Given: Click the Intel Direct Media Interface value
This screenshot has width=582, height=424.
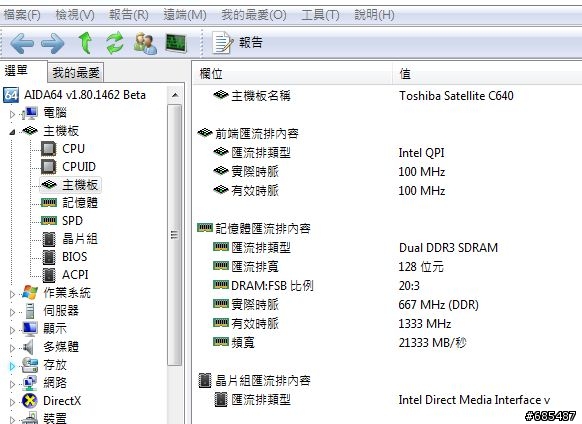Looking at the screenshot, I should coord(474,399).
